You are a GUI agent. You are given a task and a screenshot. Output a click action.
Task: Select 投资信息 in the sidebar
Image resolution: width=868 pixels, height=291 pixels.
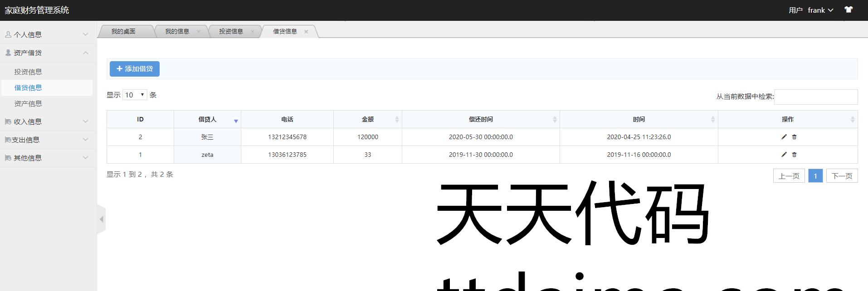tap(28, 72)
